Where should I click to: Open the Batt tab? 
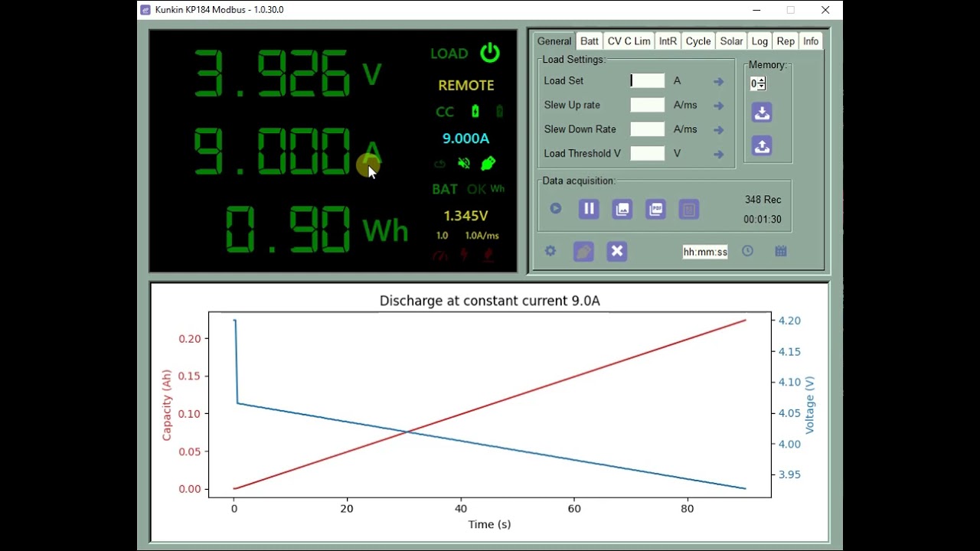pos(590,41)
